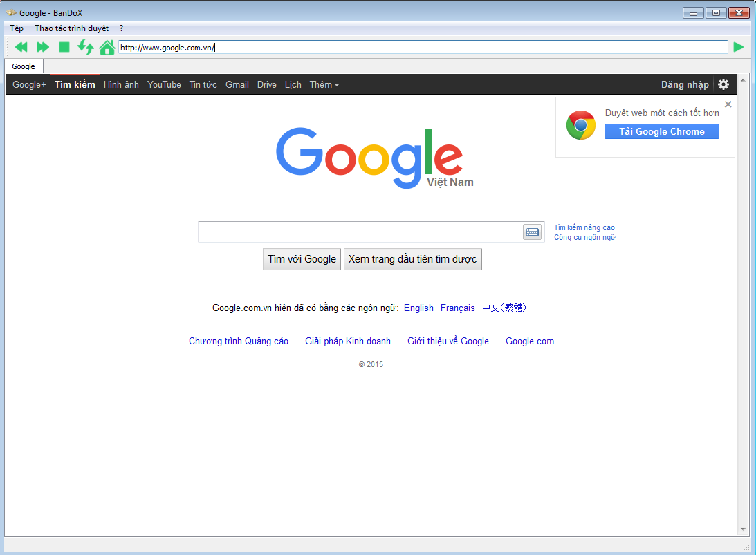Click the green forward navigation arrows
The image size is (756, 555).
coord(43,47)
